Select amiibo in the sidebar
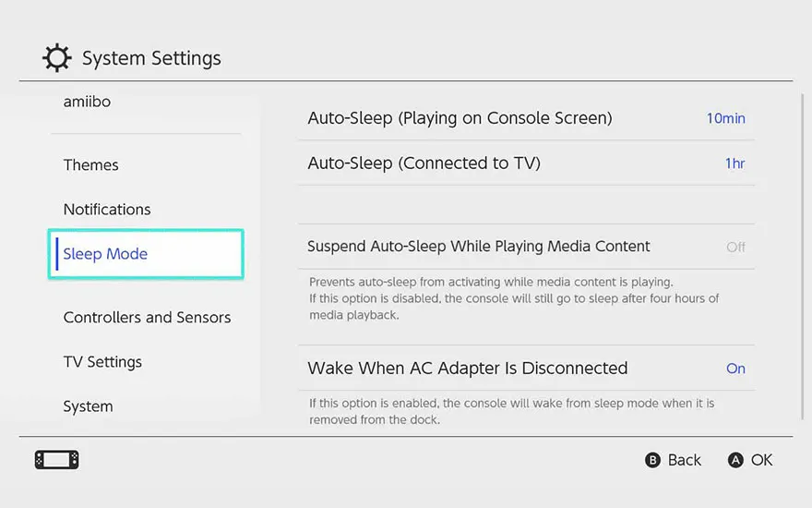This screenshot has height=508, width=812. pyautogui.click(x=87, y=102)
